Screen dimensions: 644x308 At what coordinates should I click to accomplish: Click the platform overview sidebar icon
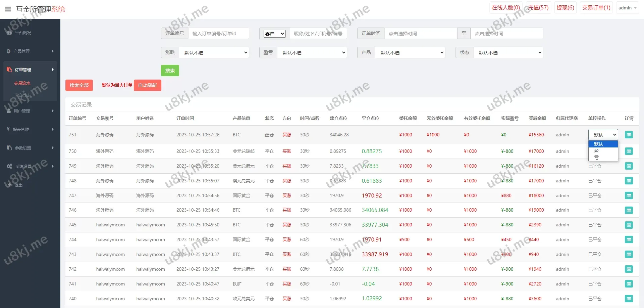click(x=9, y=33)
